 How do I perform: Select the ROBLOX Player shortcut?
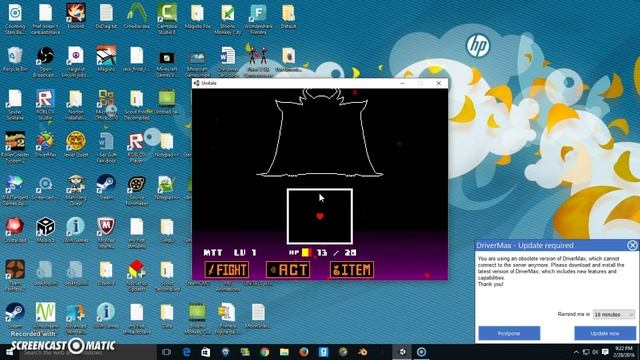click(x=137, y=148)
